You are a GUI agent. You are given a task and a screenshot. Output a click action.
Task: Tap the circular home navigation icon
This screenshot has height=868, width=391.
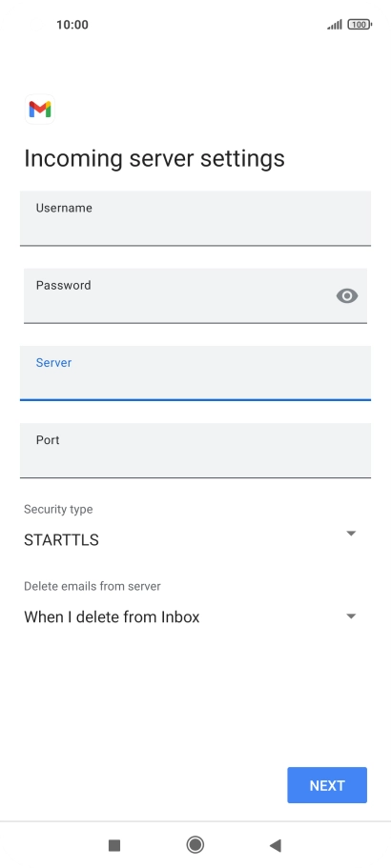point(195,845)
